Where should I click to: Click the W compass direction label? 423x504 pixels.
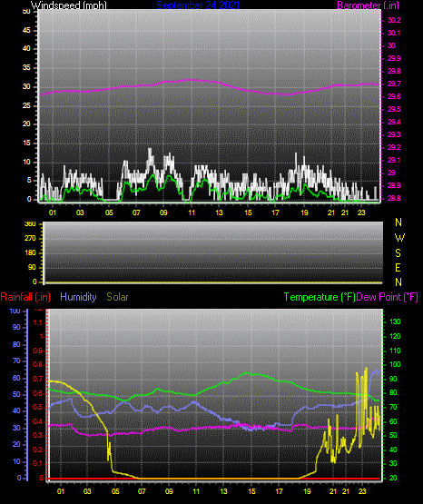[399, 238]
